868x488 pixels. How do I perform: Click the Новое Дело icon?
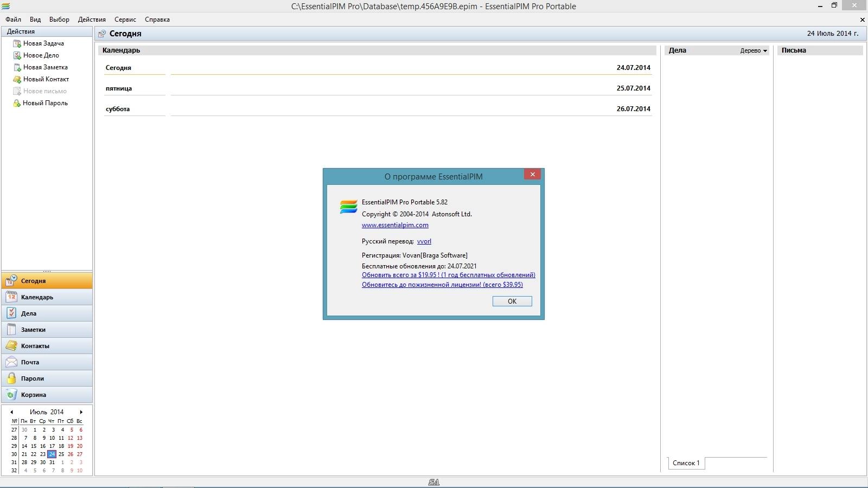point(17,55)
